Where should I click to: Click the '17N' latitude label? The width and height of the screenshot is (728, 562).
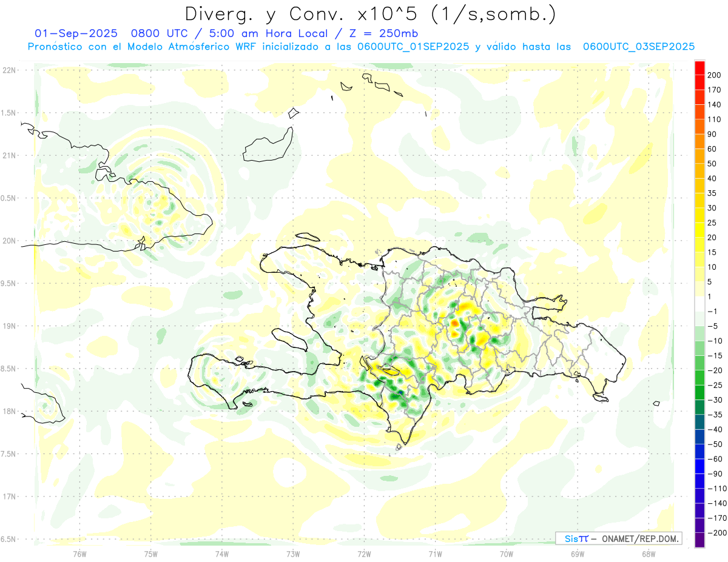coord(9,497)
